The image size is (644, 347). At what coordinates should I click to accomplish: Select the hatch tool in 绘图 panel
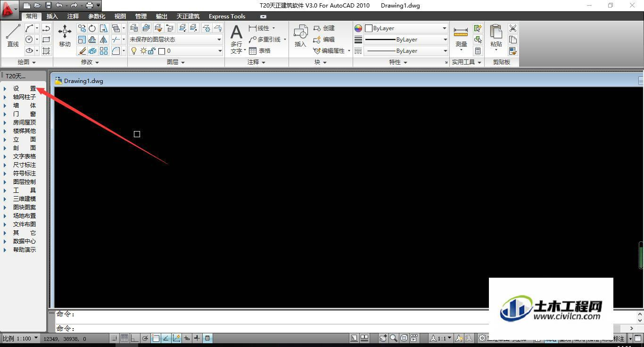(46, 51)
